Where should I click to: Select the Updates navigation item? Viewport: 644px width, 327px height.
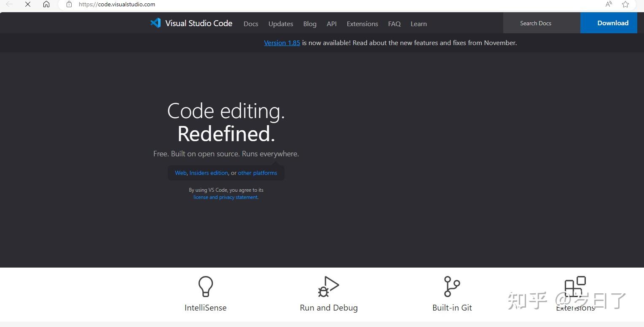pos(280,24)
